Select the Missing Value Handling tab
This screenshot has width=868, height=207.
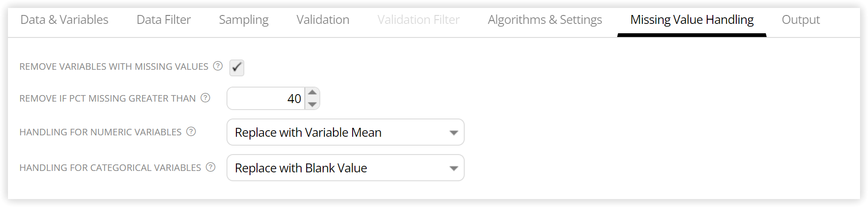(x=692, y=20)
